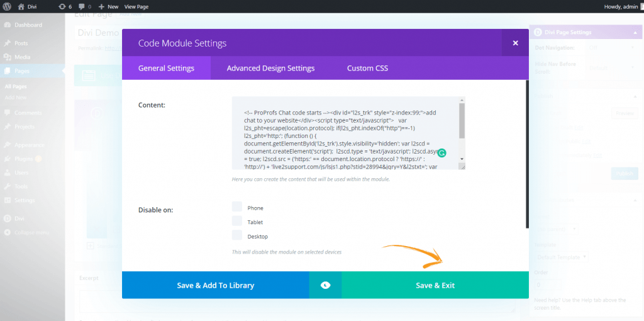
Task: Click the textarea scroll down arrow
Action: click(x=462, y=159)
